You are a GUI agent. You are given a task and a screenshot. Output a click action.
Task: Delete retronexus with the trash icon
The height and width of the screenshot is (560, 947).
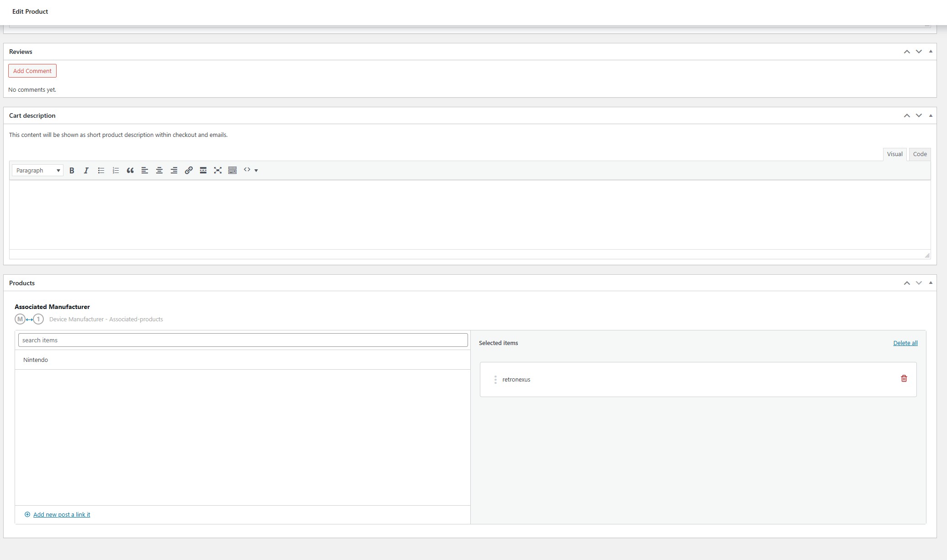(x=904, y=378)
